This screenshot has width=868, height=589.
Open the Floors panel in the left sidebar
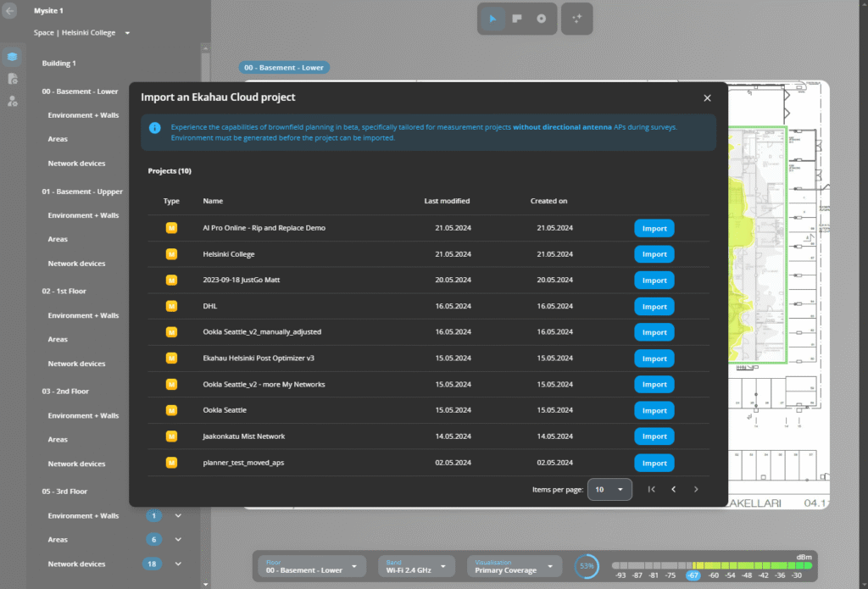click(12, 57)
